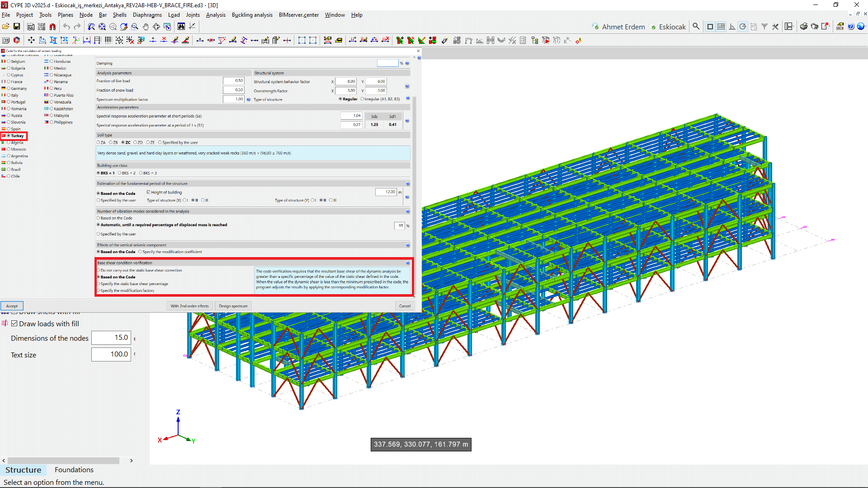Click the Undo arrow icon
This screenshot has height=488, width=868.
point(66,27)
